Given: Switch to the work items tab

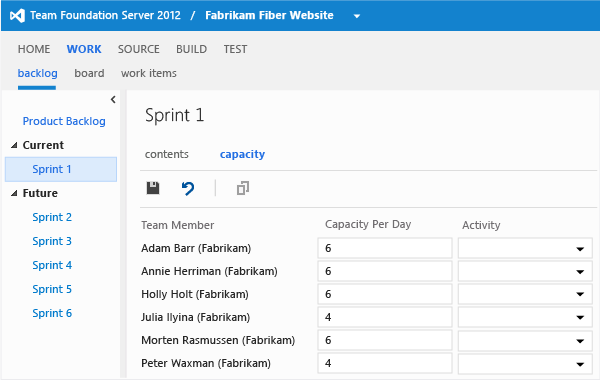Looking at the screenshot, I should 149,73.
